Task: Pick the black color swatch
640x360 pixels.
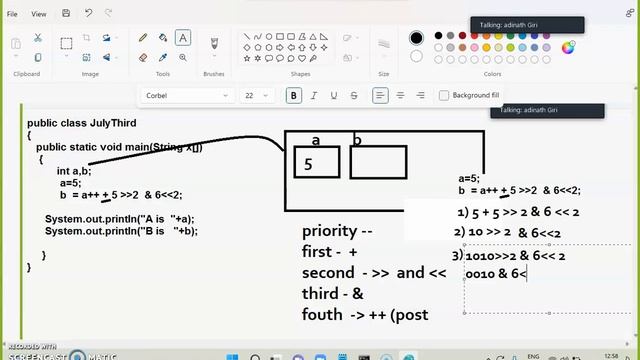Action: pos(438,36)
